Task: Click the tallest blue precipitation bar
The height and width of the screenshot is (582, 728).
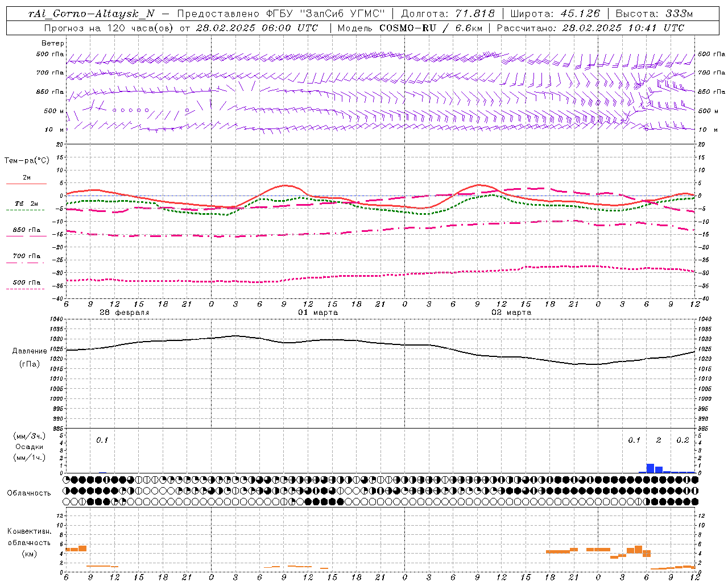Action: pos(651,468)
